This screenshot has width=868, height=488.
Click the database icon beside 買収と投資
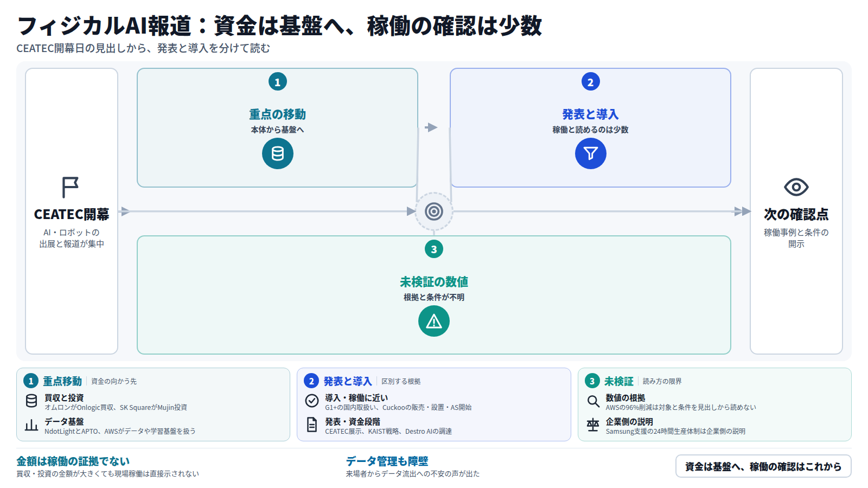[31, 401]
